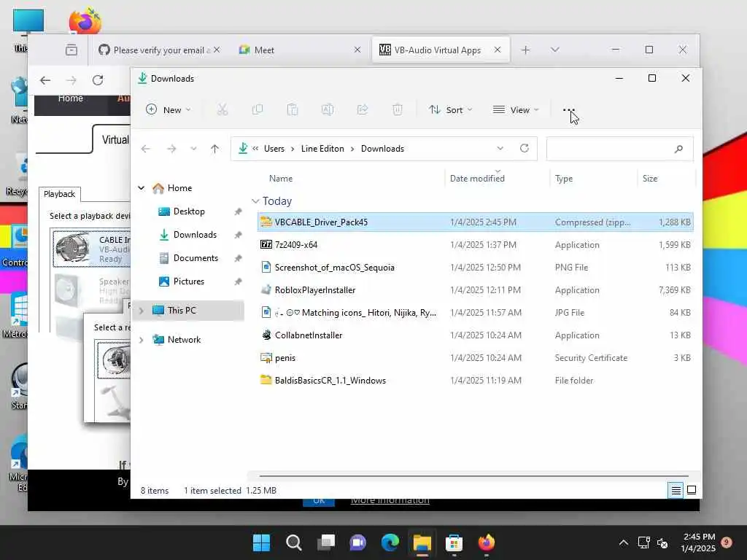The height and width of the screenshot is (560, 747).
Task: Click Line Editon in the address breadcrumb
Action: coord(322,149)
